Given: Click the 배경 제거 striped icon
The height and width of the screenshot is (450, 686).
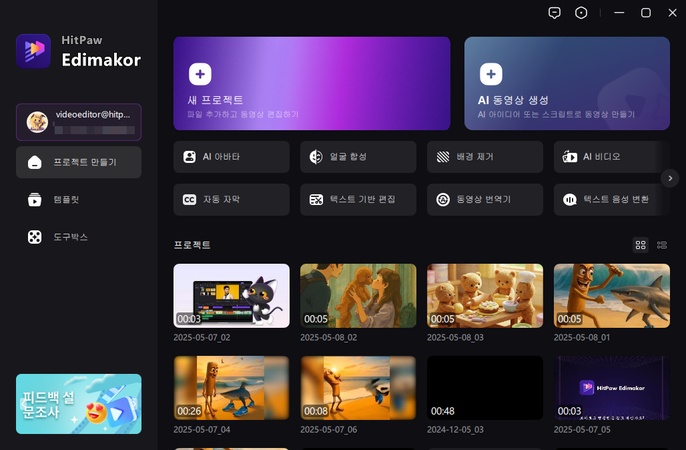Looking at the screenshot, I should 443,157.
